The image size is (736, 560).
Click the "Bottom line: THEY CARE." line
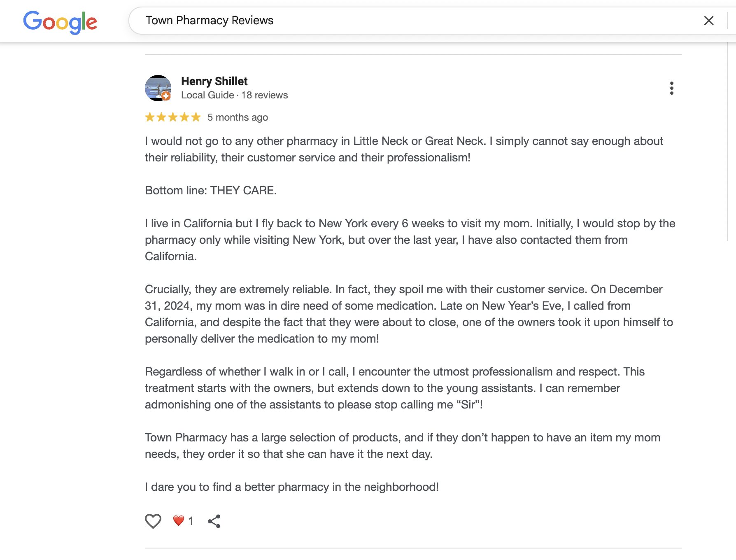tap(211, 190)
